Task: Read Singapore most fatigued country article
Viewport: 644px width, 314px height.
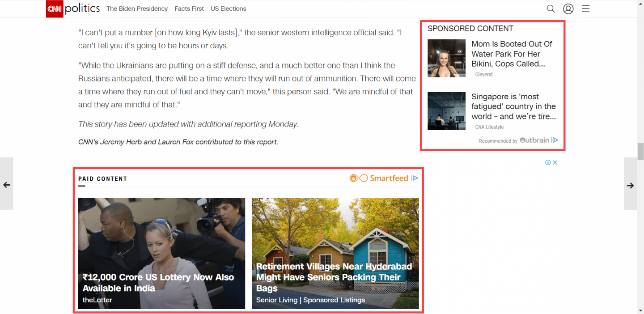Action: 513,106
